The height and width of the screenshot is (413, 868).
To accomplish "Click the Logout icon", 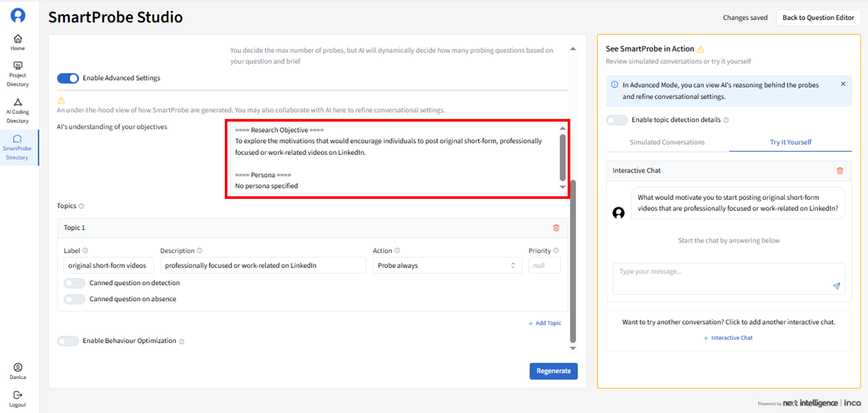I will tap(18, 395).
